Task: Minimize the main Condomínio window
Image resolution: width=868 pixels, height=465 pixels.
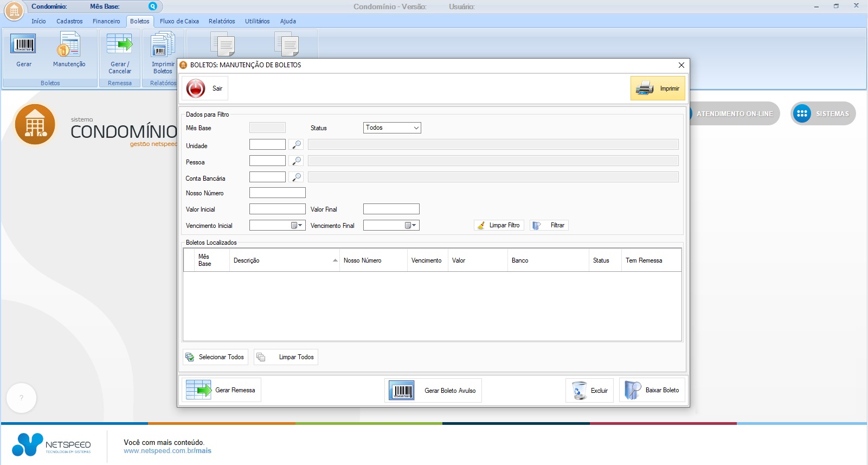Action: click(816, 6)
